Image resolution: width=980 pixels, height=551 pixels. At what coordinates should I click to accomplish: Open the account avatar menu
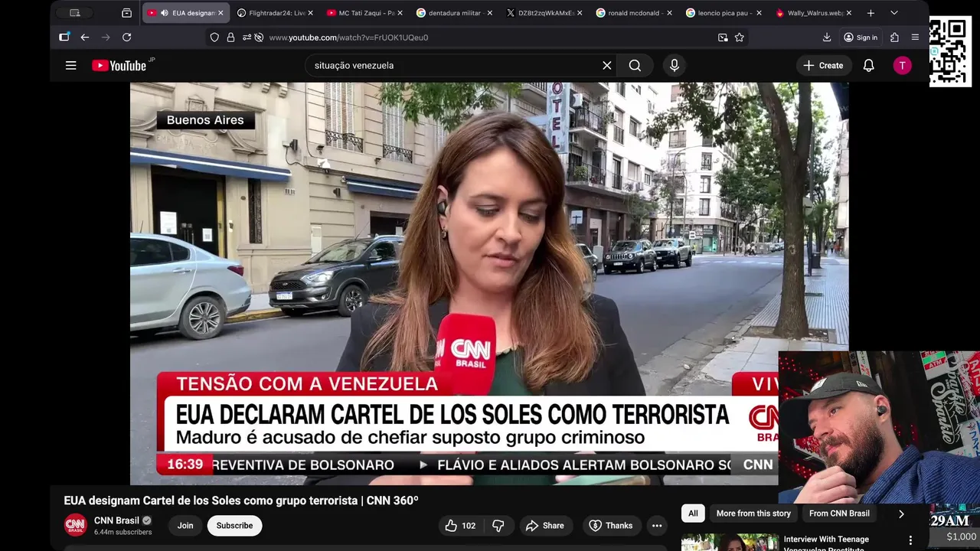tap(902, 66)
